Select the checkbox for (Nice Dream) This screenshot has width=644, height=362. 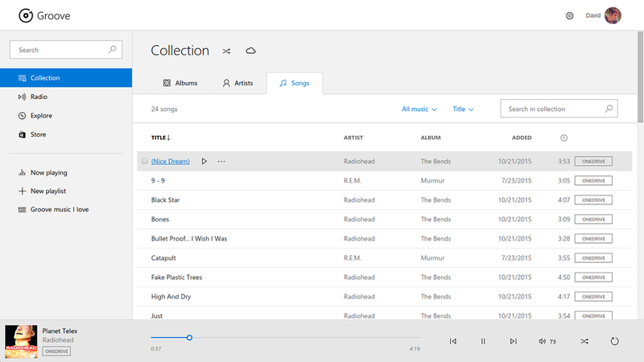[145, 161]
